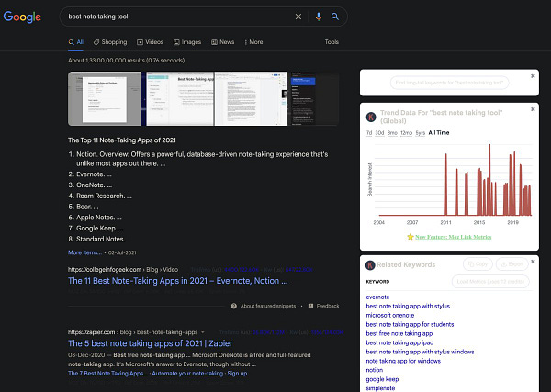Click the star icon before New Feature
551x392 pixels.
[x=410, y=237]
